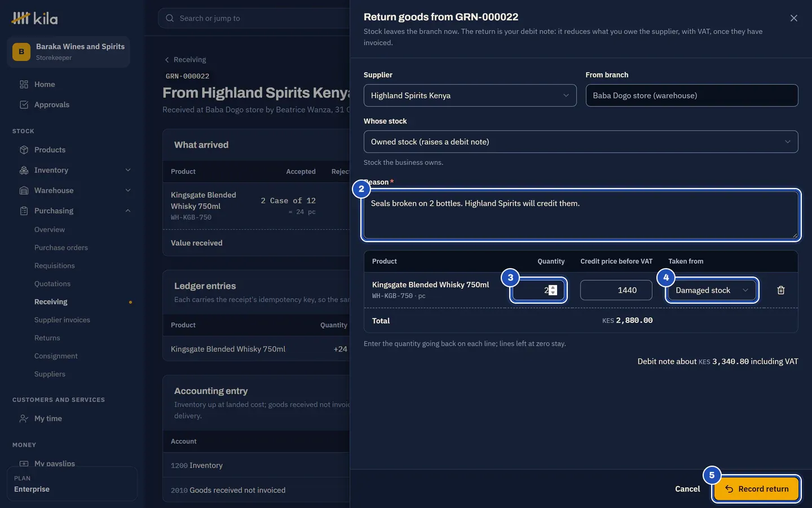This screenshot has height=508, width=812.
Task: Go back using the Receiving chevron
Action: [167, 59]
